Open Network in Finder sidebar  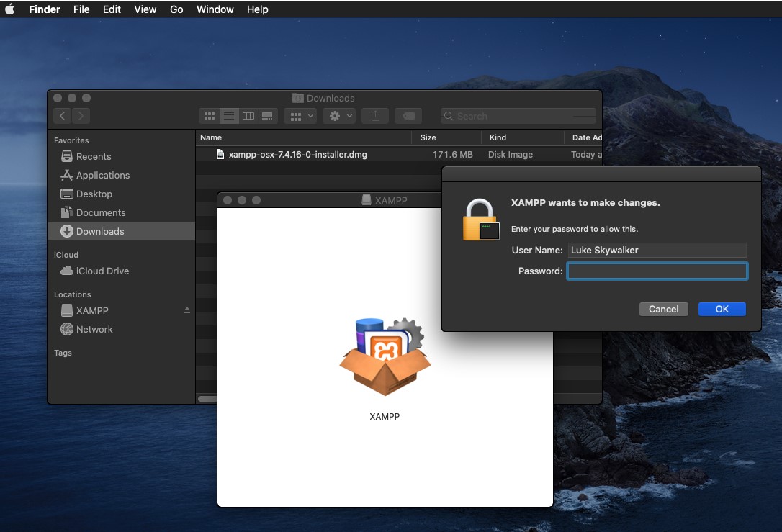click(121, 329)
